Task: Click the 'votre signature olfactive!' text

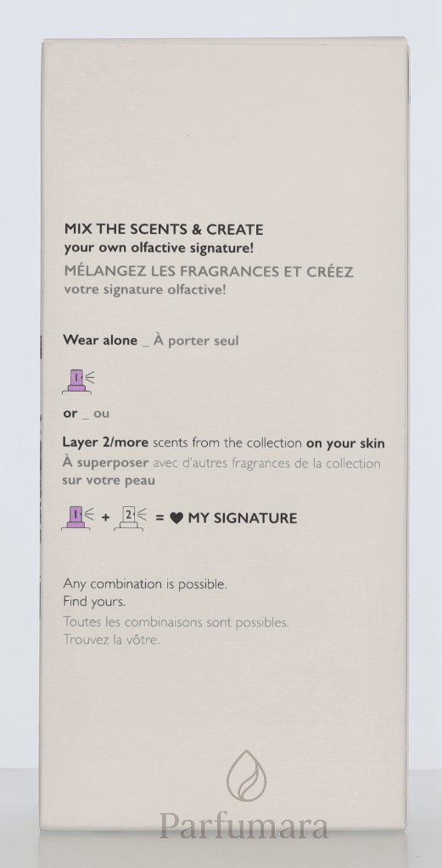Action: 145,290
